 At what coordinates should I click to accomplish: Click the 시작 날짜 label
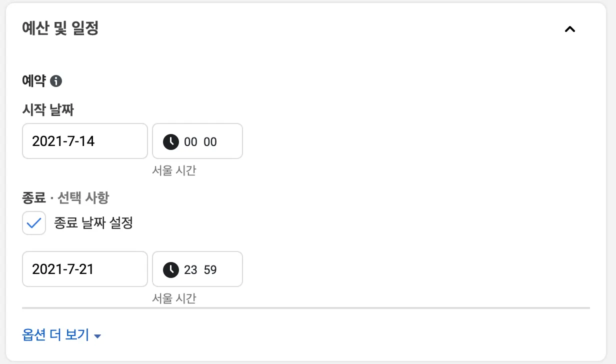[x=48, y=110]
